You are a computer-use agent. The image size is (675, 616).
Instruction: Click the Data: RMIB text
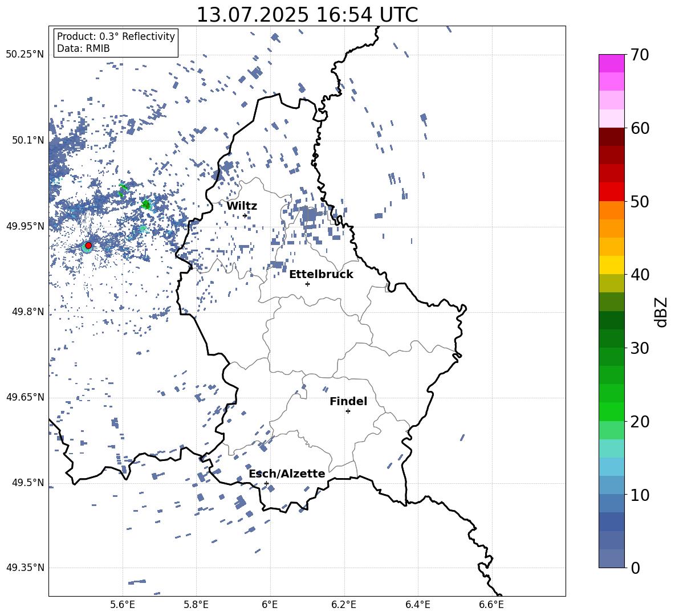click(x=83, y=48)
